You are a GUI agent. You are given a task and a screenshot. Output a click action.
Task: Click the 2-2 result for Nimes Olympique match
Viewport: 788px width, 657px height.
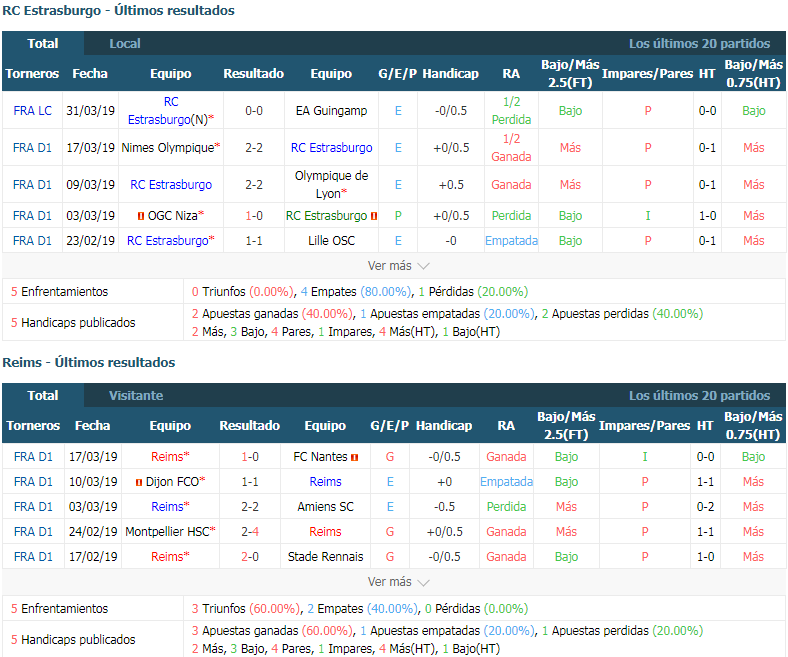point(254,148)
